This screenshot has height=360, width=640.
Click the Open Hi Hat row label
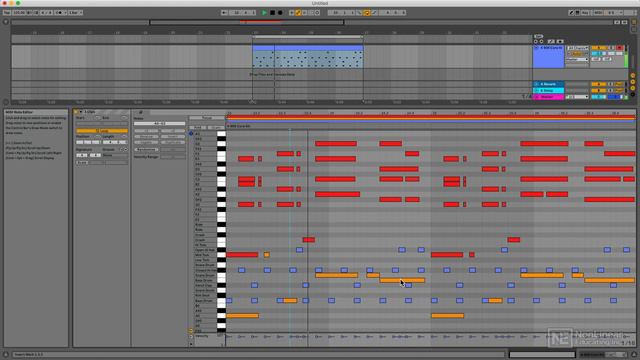click(x=205, y=250)
